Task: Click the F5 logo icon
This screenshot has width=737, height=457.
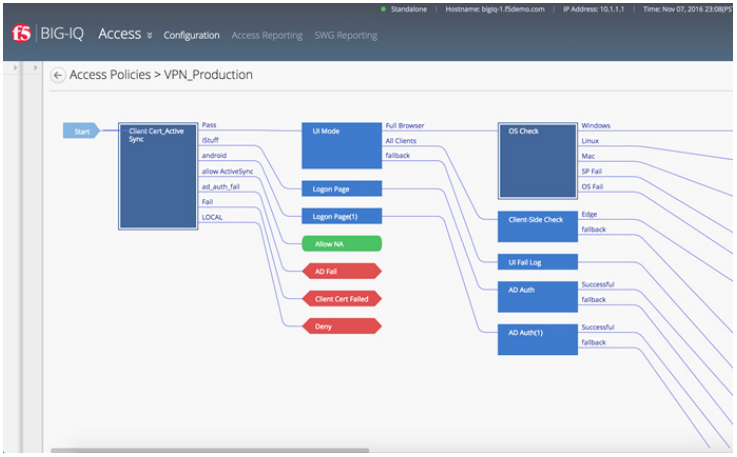Action: (22, 33)
